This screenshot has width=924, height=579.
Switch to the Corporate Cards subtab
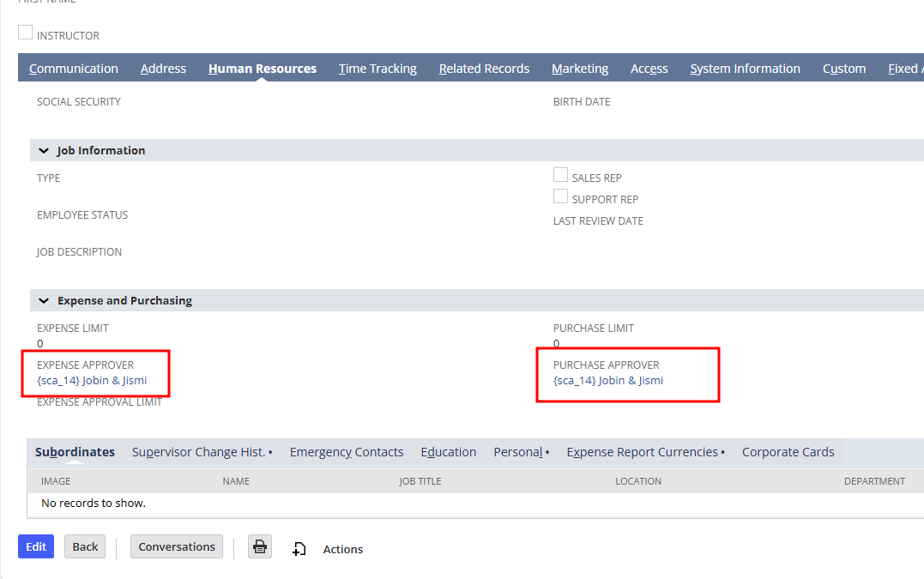[788, 452]
